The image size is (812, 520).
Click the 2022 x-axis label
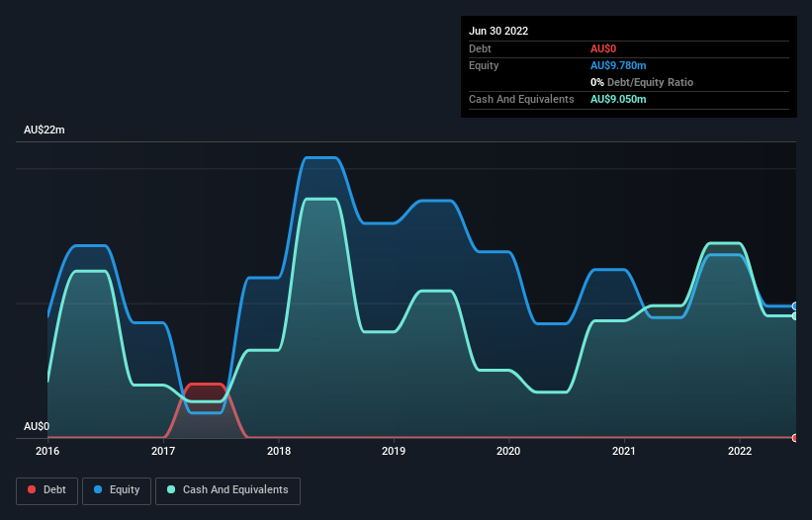[740, 451]
